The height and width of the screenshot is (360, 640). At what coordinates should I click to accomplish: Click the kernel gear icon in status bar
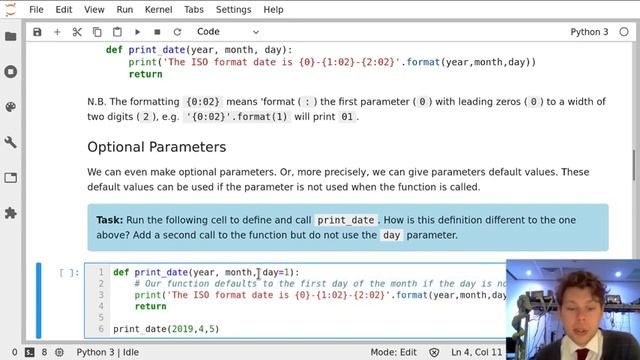click(x=59, y=352)
